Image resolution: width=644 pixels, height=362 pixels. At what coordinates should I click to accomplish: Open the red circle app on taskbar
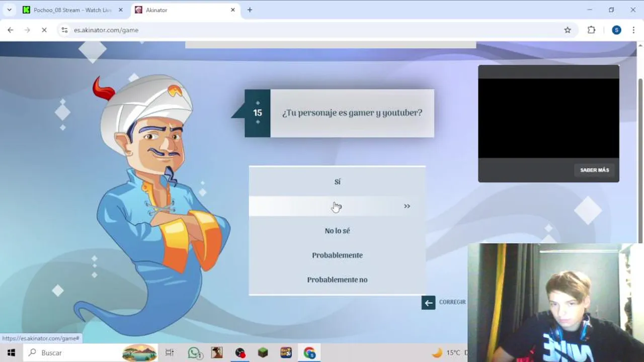coord(240,353)
